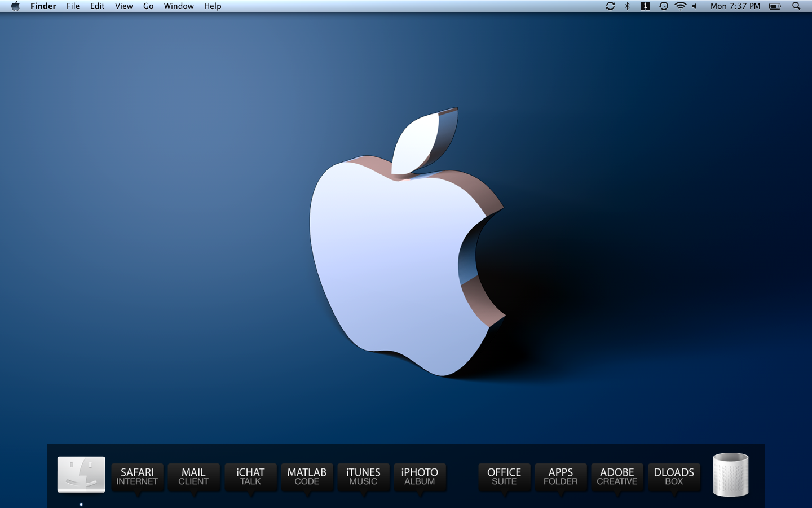This screenshot has width=812, height=508.
Task: Open the File menu
Action: pyautogui.click(x=73, y=6)
